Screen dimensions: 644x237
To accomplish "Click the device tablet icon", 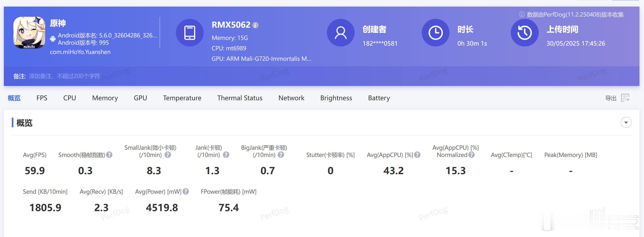I will coord(190,33).
